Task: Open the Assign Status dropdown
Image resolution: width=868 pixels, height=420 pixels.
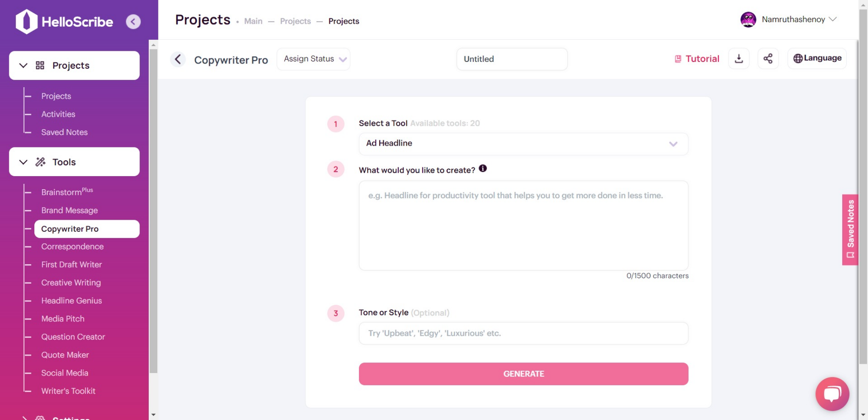Action: 314,59
